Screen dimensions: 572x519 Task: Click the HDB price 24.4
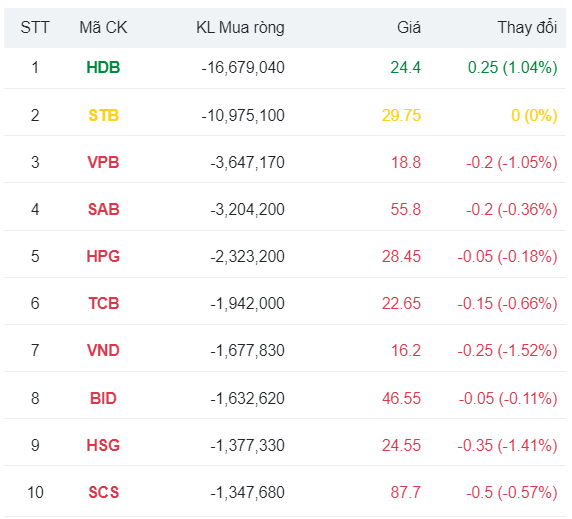406,67
